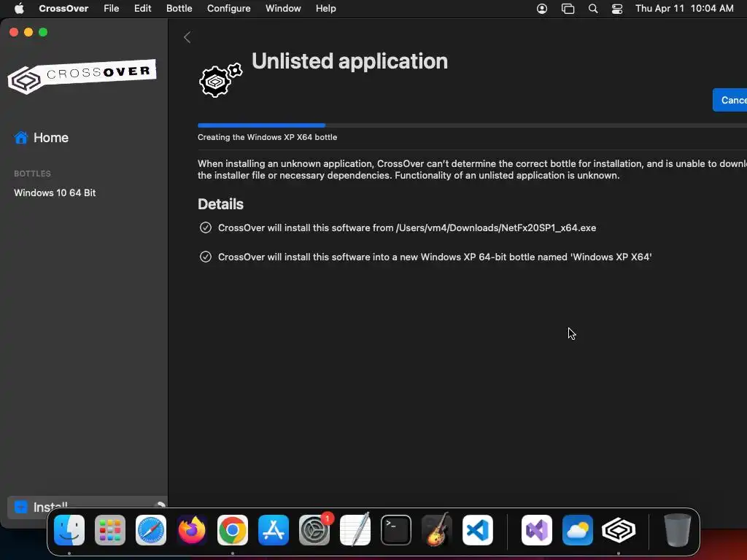Screen dimensions: 747x560
Task: Open GarageBand from the dock
Action: [x=437, y=530]
